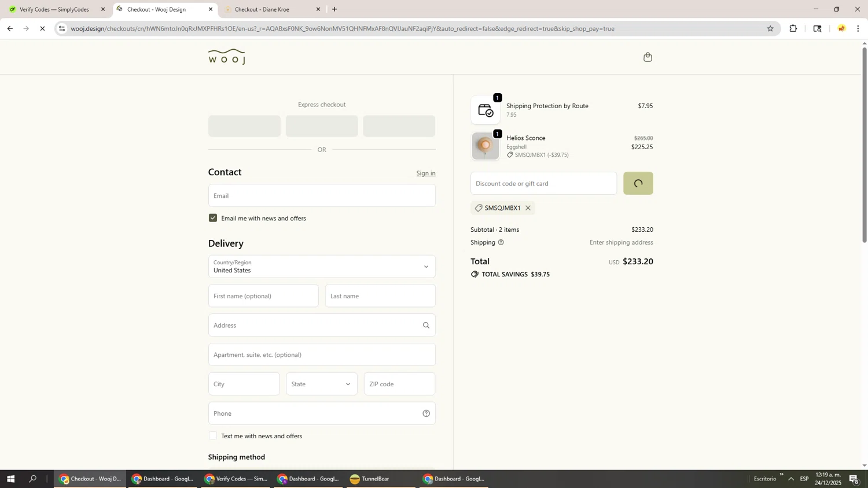This screenshot has width=868, height=488.
Task: Open the Country/Region dropdown
Action: [322, 267]
